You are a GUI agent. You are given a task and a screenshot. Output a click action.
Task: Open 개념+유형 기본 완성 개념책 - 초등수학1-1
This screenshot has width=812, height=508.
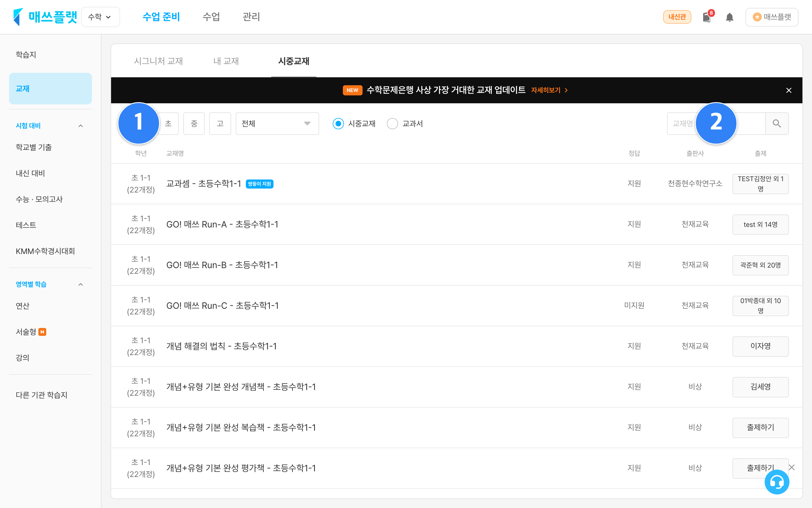[241, 387]
